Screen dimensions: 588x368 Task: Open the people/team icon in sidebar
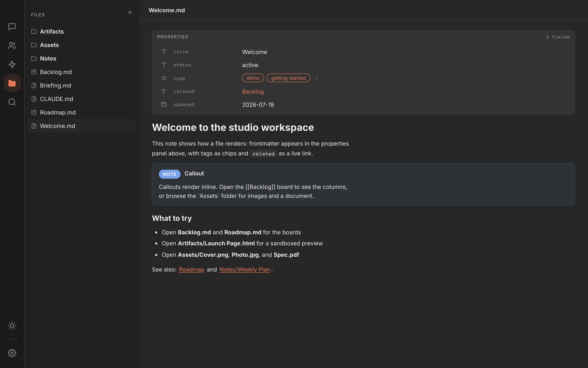(x=12, y=46)
